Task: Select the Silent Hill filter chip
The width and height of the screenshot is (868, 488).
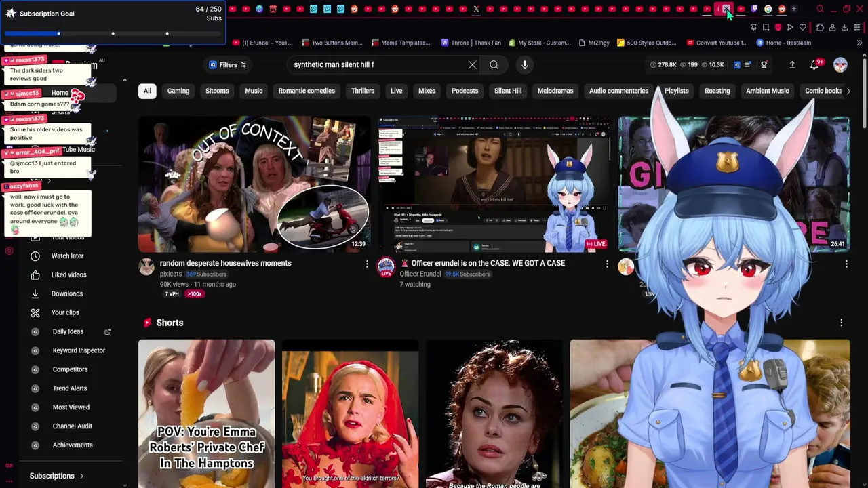Action: (x=508, y=91)
